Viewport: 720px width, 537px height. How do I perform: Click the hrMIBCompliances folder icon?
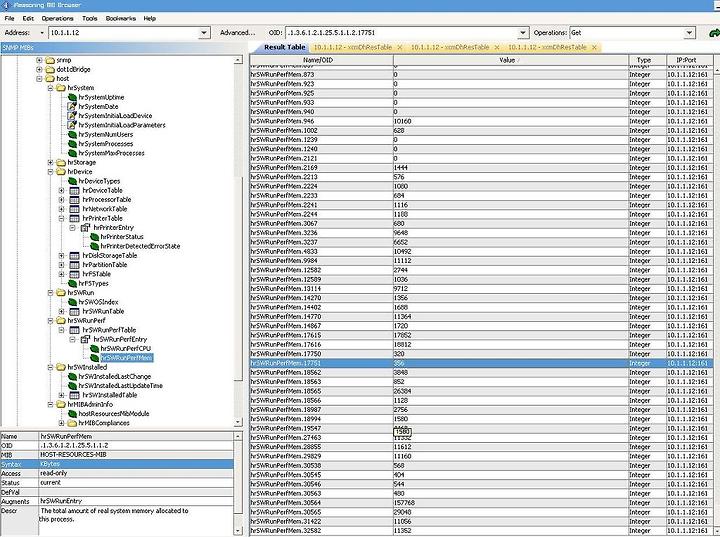click(72, 423)
